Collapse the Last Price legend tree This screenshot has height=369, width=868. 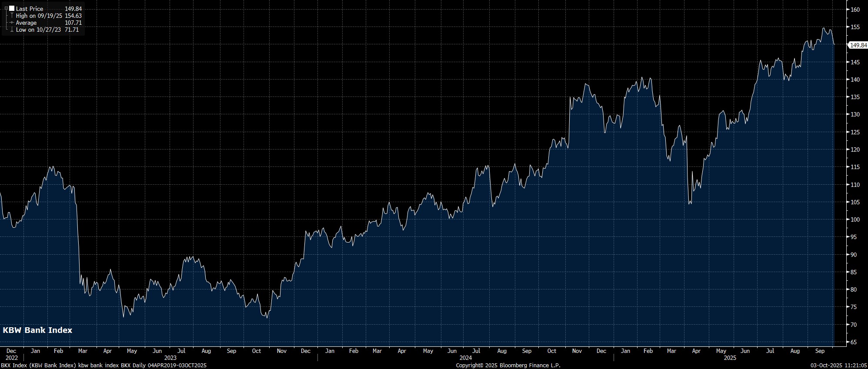click(x=6, y=9)
